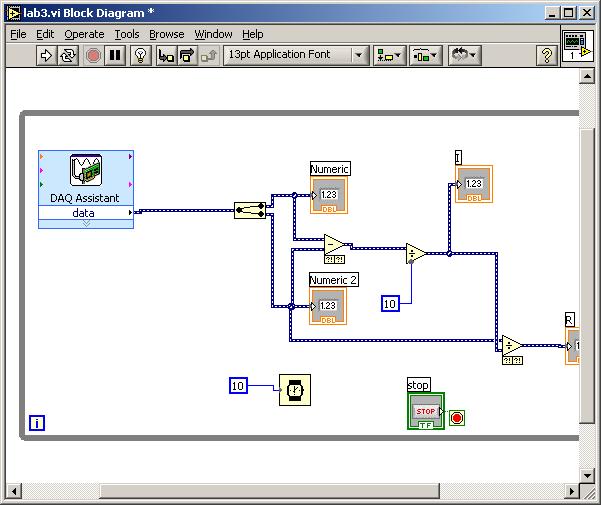Image resolution: width=601 pixels, height=505 pixels.
Task: Click the Step Into button
Action: click(166, 56)
